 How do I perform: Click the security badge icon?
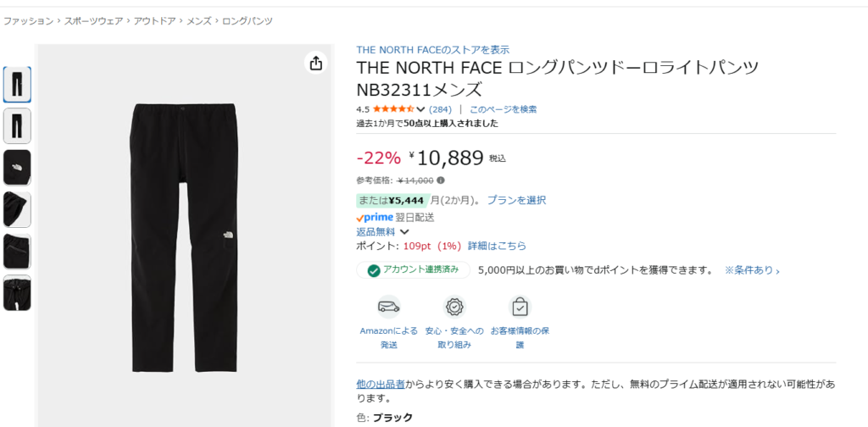(x=454, y=307)
